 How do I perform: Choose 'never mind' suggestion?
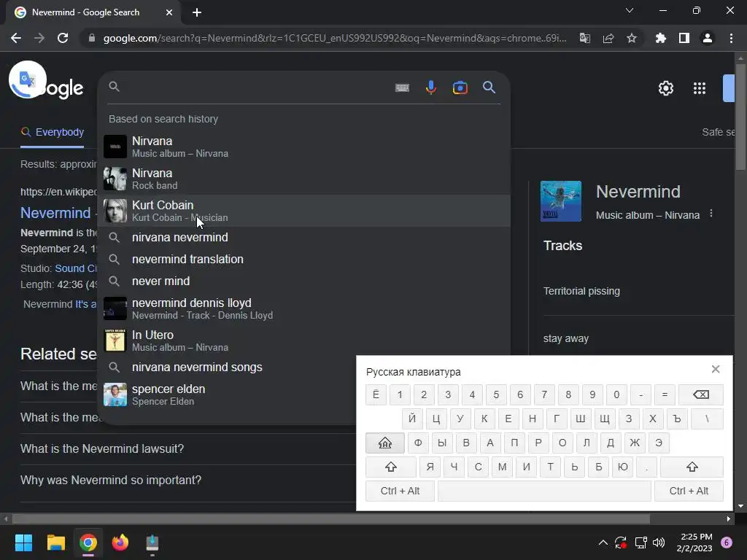tap(304, 281)
